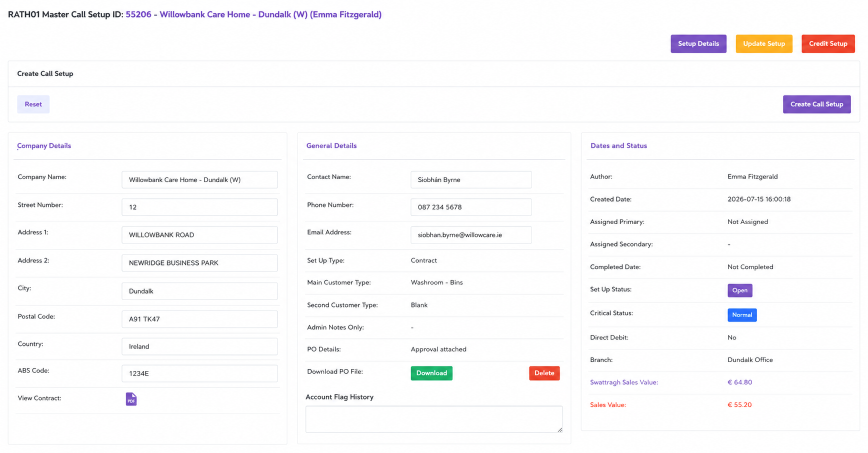868x453 pixels.
Task: Click the Update Setup button
Action: tap(763, 44)
